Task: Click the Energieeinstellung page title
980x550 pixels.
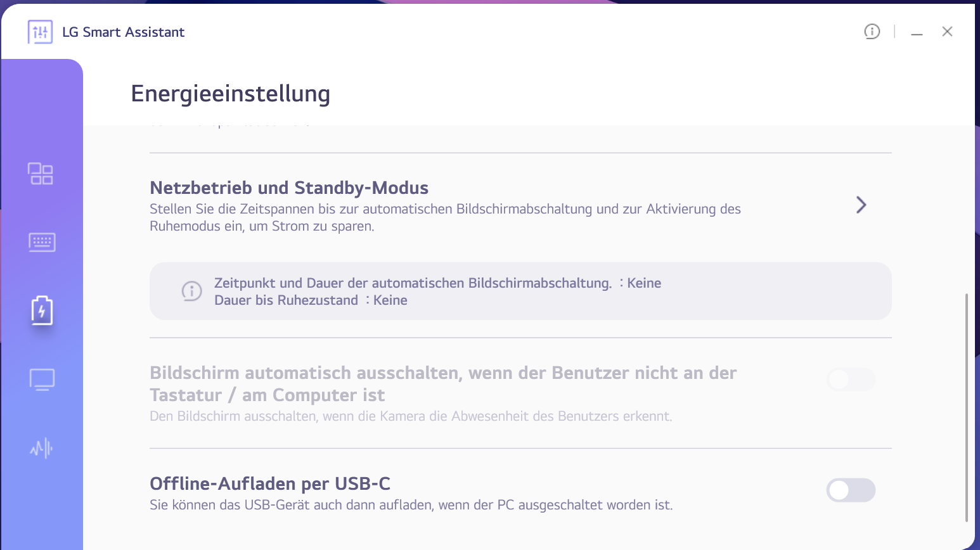Action: [x=230, y=94]
